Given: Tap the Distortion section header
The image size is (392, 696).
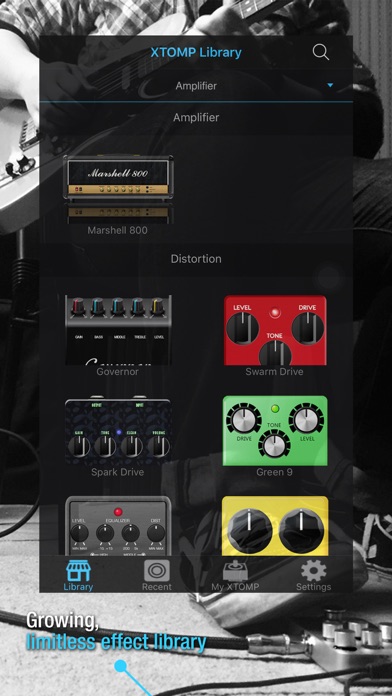Looking at the screenshot, I should click(196, 259).
